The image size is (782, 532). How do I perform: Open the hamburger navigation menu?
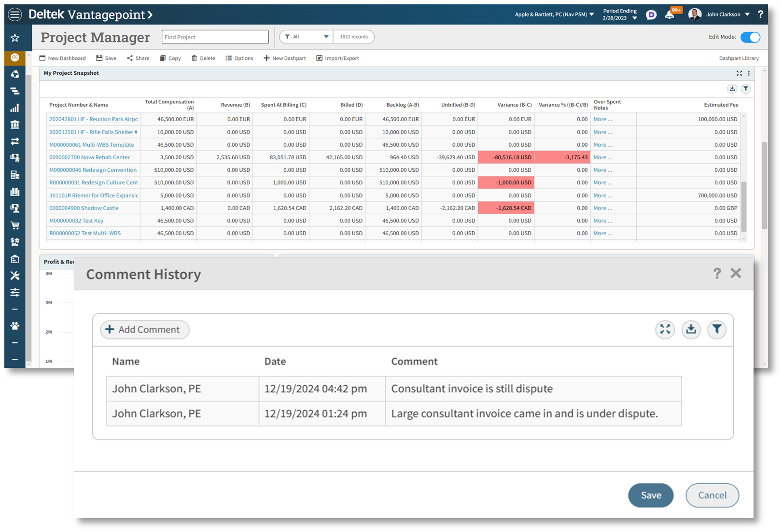click(15, 14)
